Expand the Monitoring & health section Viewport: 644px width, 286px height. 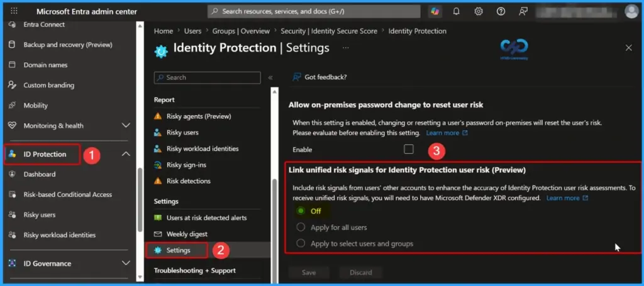tap(126, 126)
